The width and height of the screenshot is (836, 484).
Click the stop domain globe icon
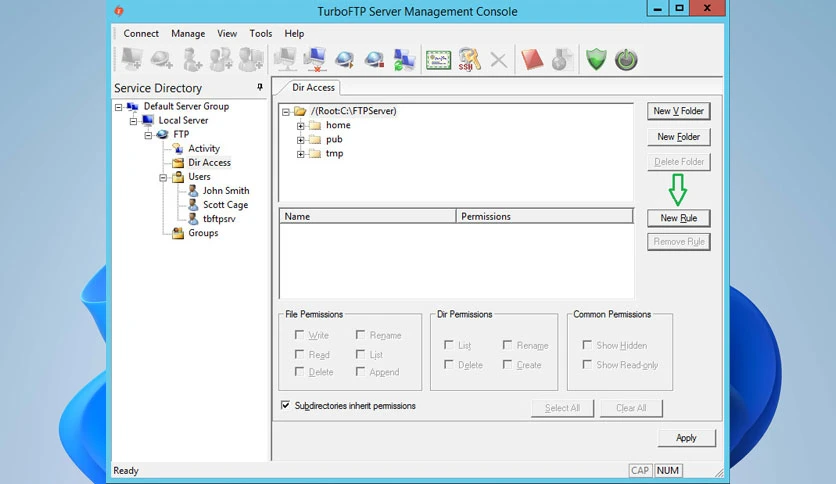(374, 59)
